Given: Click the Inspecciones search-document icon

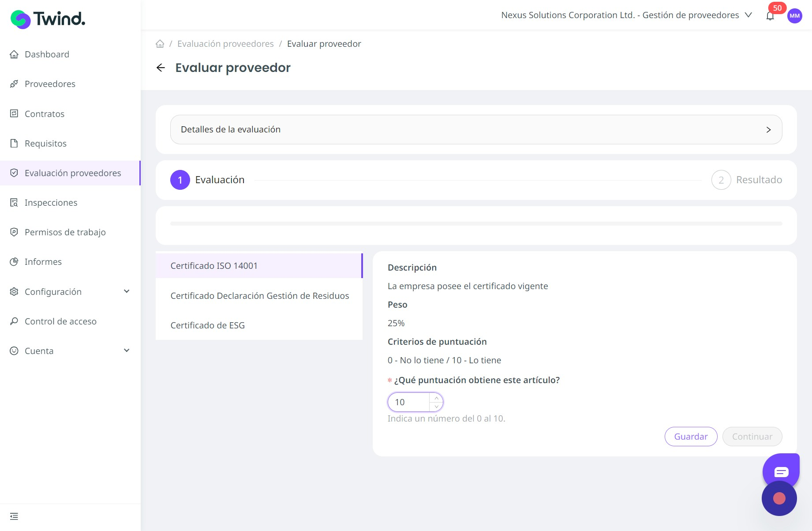Looking at the screenshot, I should point(14,203).
